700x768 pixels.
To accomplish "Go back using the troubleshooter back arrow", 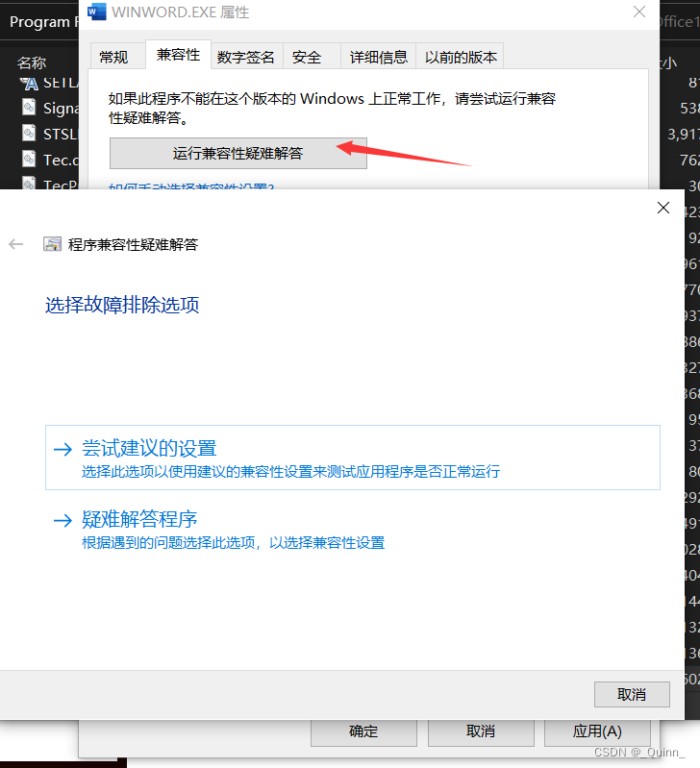I will [x=16, y=244].
